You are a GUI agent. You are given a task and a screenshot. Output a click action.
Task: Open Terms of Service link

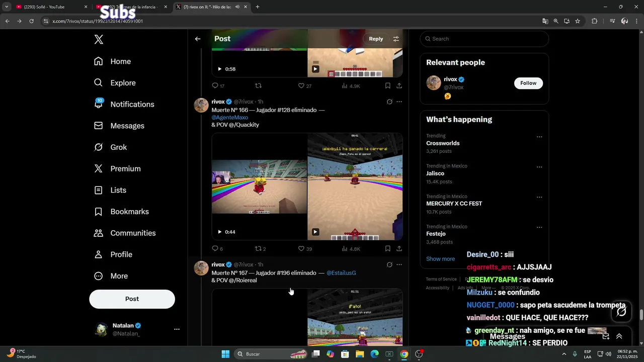point(441,279)
